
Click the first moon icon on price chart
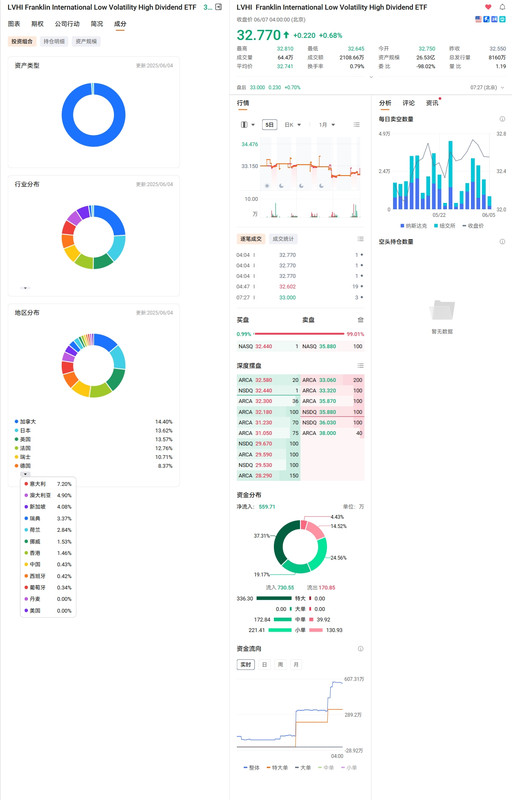click(281, 186)
